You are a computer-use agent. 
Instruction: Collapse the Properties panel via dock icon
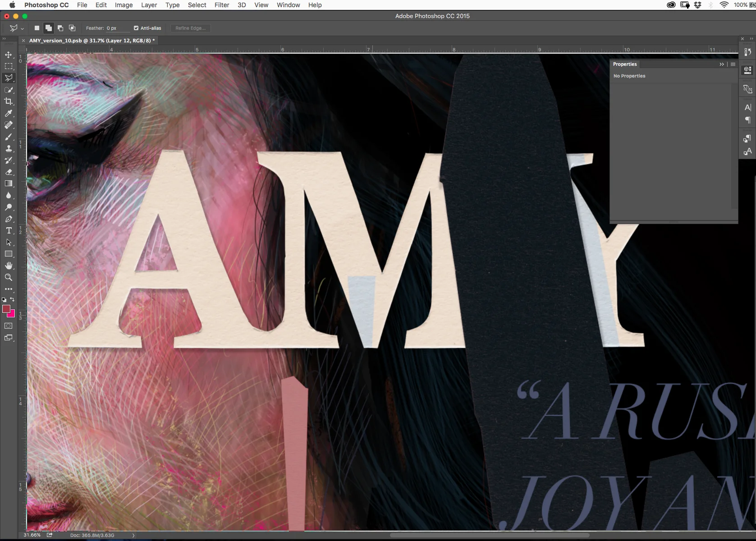pos(747,70)
